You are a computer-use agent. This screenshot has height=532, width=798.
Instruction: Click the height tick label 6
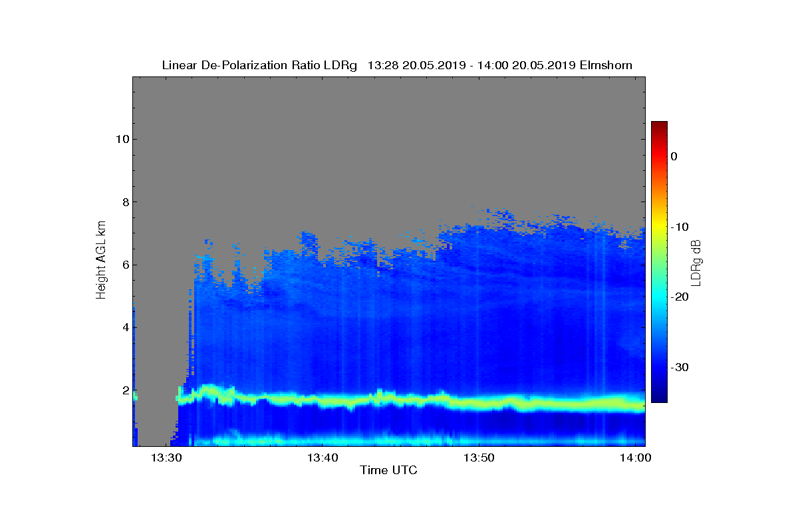124,265
